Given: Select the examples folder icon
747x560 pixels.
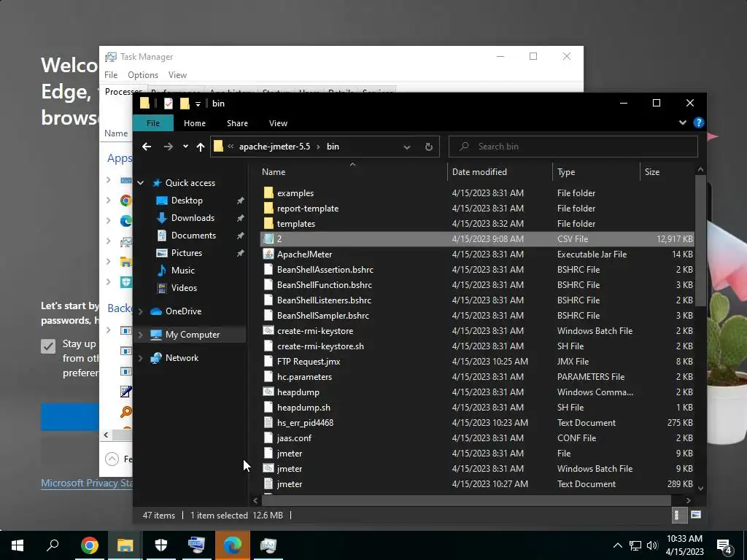Looking at the screenshot, I should point(268,192).
